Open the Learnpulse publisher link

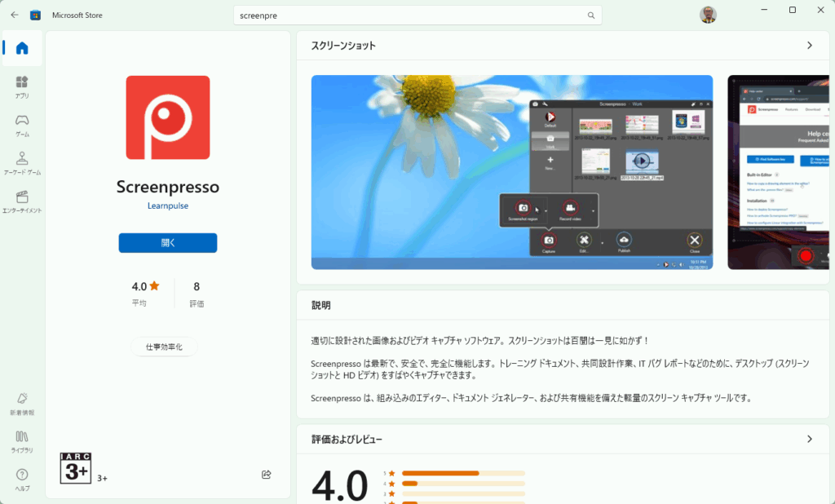[167, 206]
